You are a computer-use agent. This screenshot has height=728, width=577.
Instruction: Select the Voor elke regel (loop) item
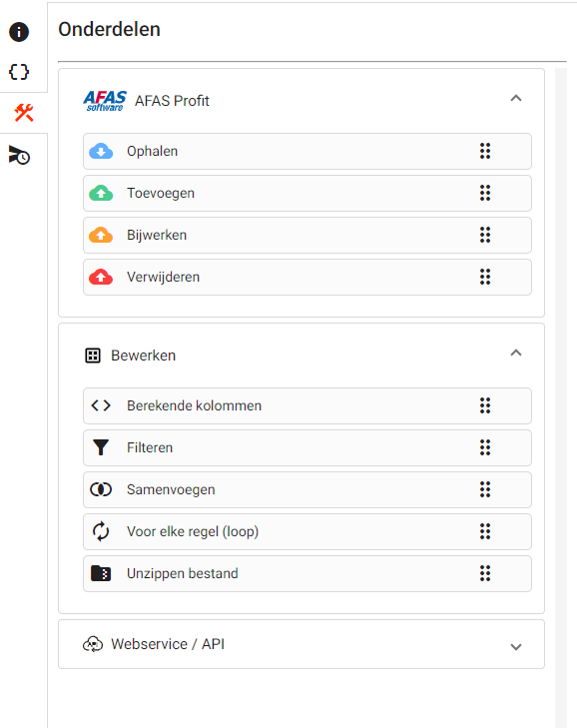point(307,531)
